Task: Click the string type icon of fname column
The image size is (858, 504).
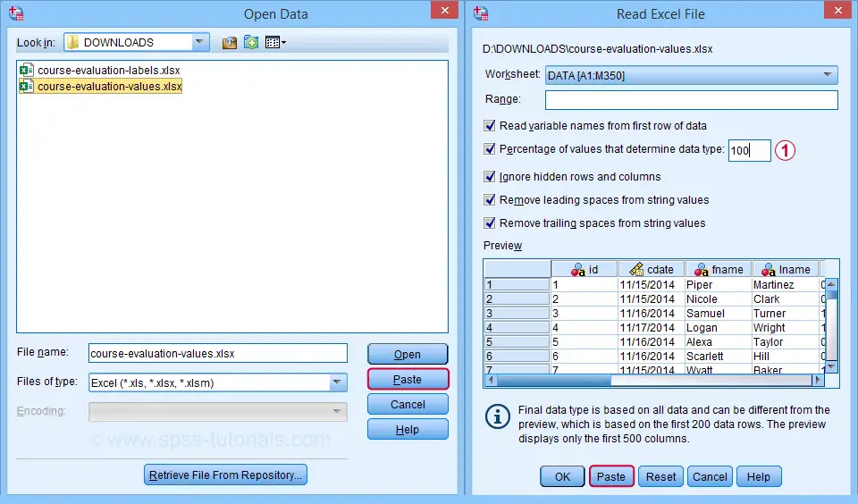Action: click(701, 270)
